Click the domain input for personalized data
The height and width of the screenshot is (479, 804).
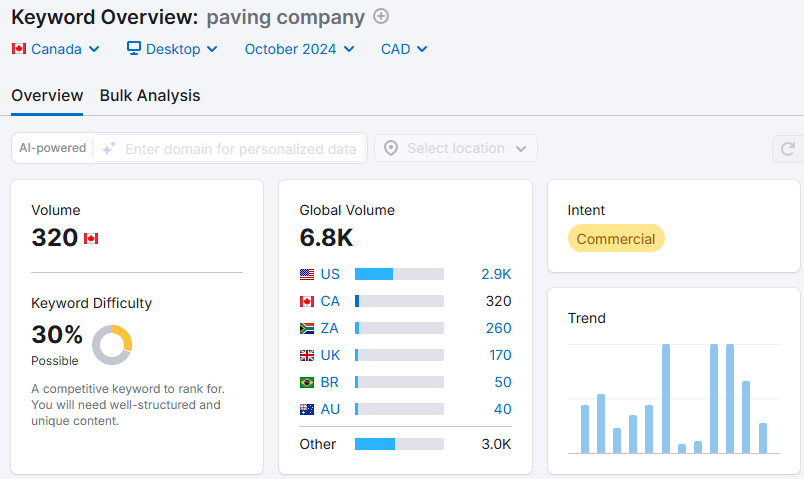pyautogui.click(x=229, y=149)
